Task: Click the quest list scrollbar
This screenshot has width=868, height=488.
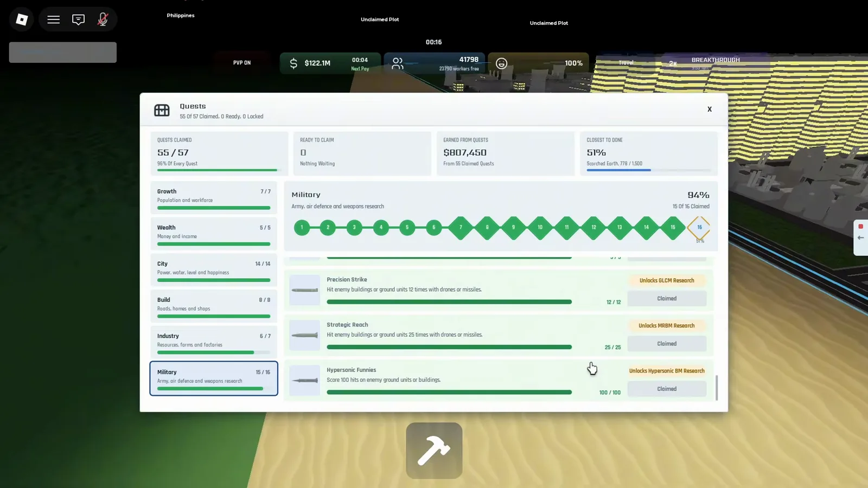Action: pyautogui.click(x=717, y=388)
